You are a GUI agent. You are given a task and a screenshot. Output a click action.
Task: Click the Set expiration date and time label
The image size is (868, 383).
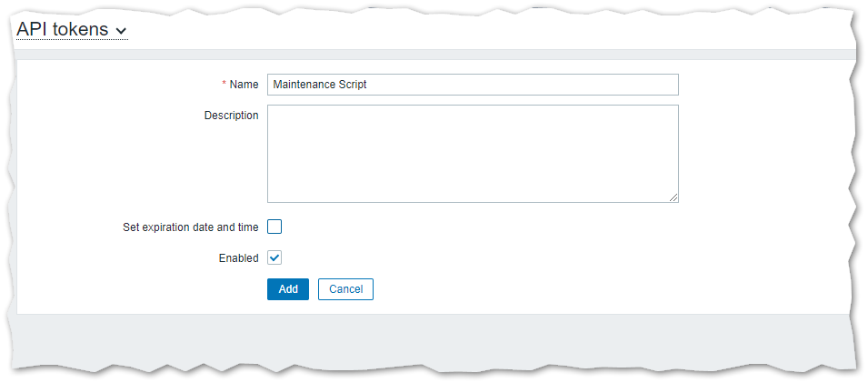coord(190,227)
